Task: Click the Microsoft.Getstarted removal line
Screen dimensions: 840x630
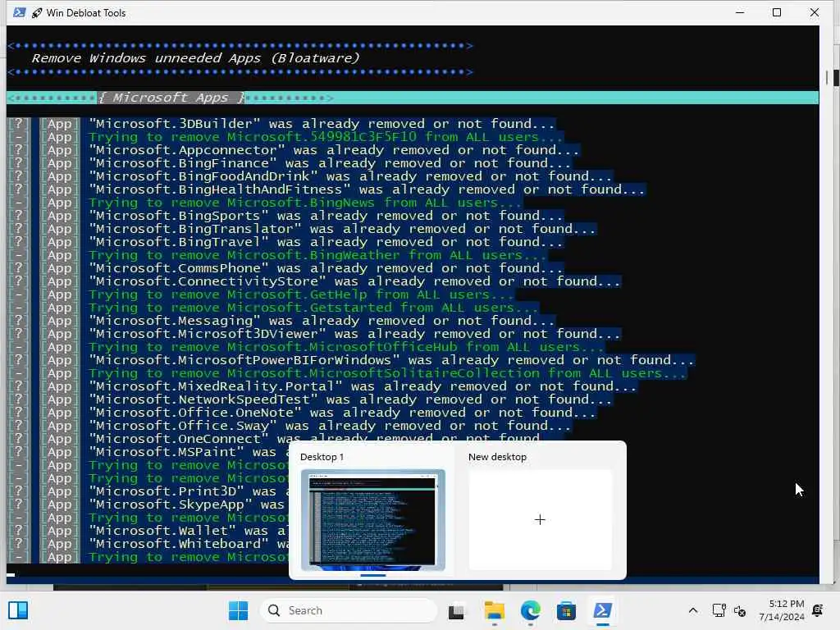Action: tap(313, 308)
